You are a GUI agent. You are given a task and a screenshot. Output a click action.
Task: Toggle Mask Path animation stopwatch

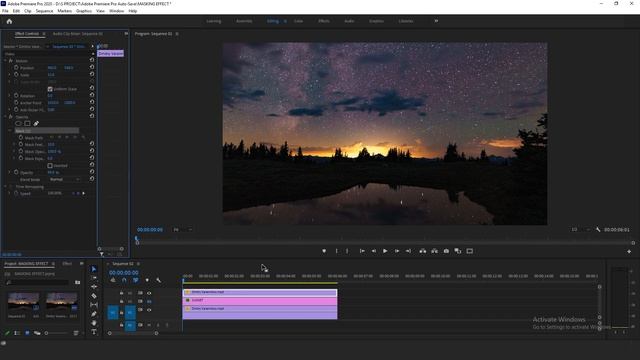pos(21,138)
